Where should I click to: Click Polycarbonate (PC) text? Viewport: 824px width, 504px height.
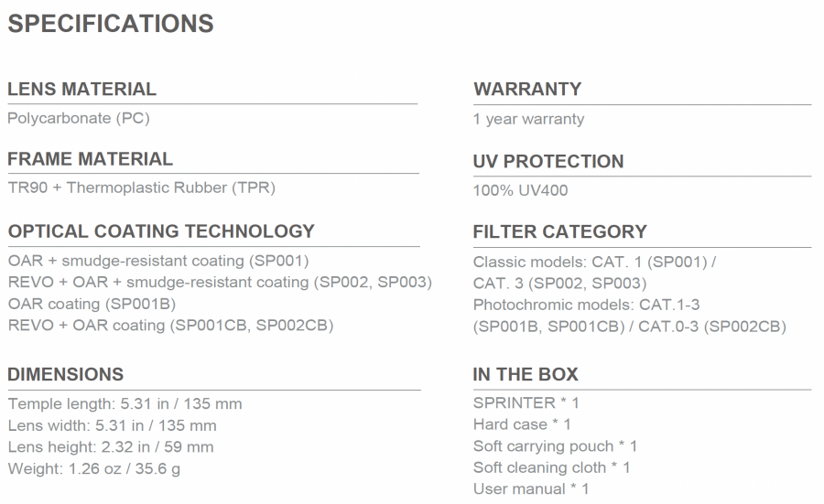[79, 118]
